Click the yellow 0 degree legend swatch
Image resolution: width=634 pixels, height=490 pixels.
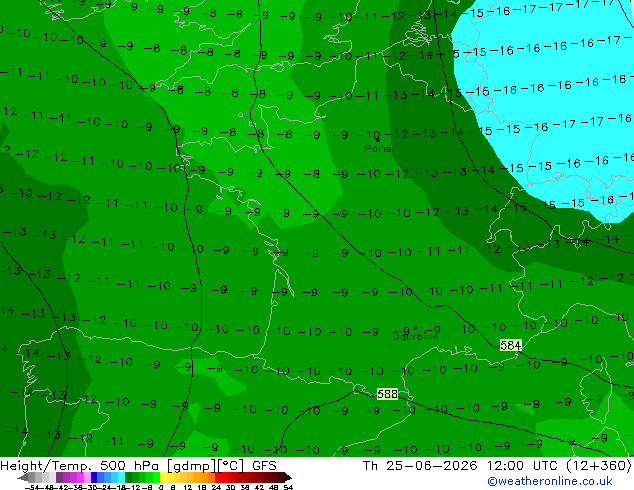pos(163,477)
